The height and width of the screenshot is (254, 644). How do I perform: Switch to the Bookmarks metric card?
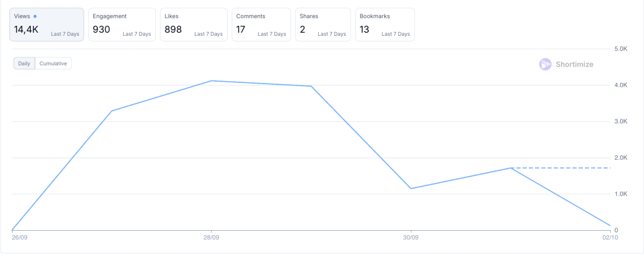click(384, 25)
